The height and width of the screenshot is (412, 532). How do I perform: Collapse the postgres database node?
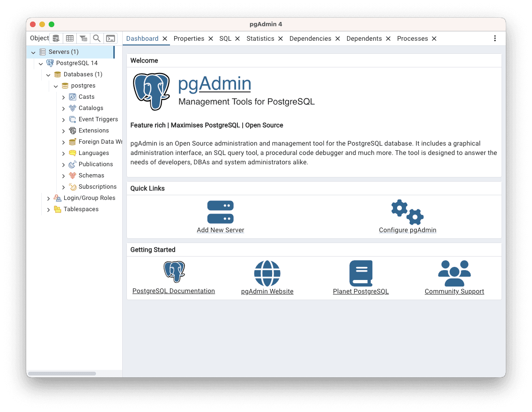56,86
